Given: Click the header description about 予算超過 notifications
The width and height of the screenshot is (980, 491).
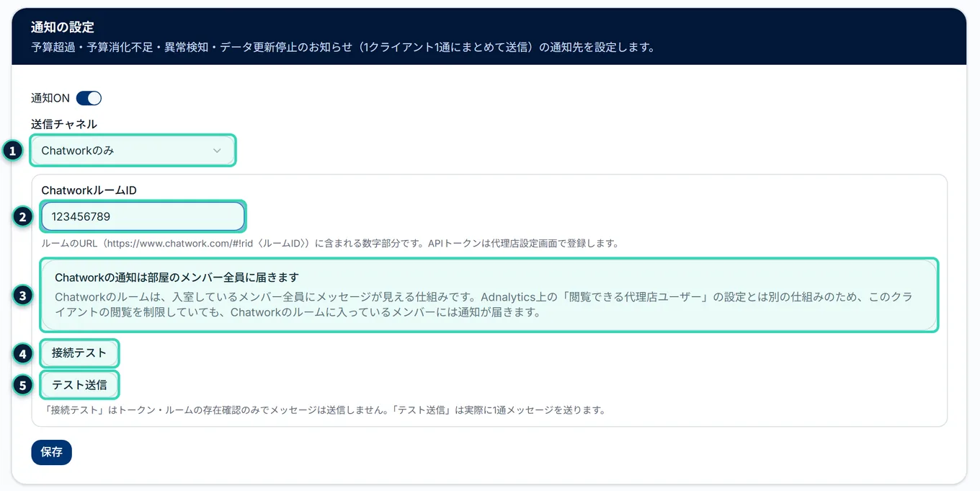Looking at the screenshot, I should [x=343, y=48].
